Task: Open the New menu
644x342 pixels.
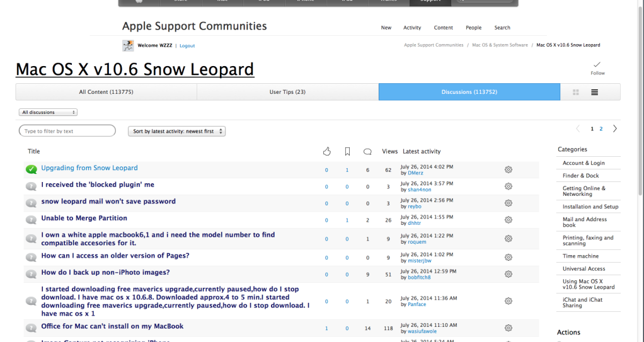Action: [386, 28]
